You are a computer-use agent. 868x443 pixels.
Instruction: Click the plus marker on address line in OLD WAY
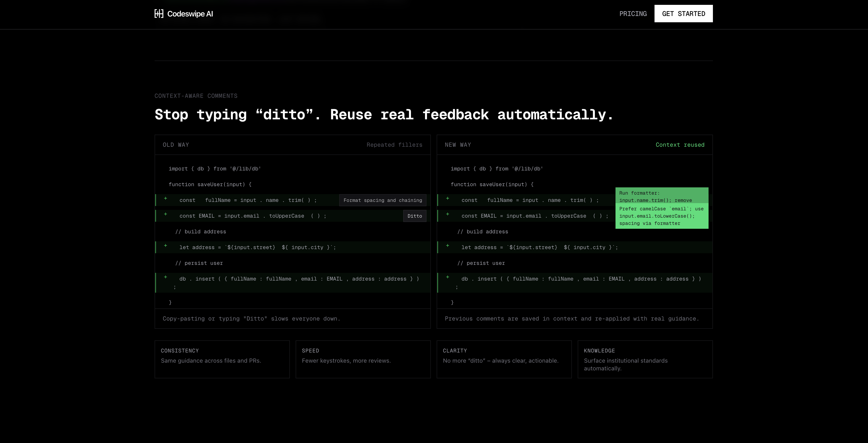(x=166, y=246)
